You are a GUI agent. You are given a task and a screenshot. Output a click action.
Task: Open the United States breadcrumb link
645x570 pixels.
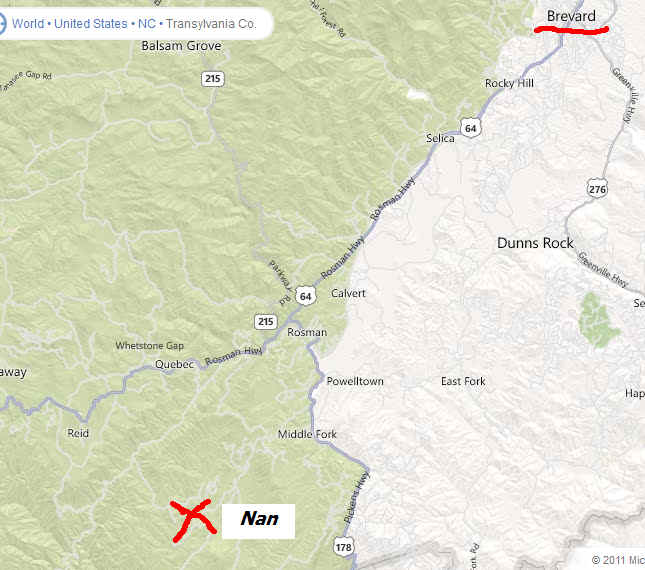click(x=90, y=23)
